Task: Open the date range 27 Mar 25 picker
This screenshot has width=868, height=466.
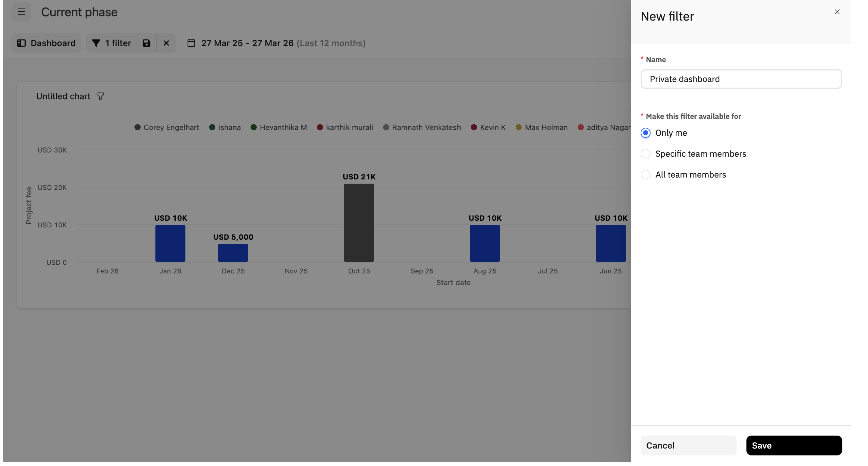Action: pos(247,43)
